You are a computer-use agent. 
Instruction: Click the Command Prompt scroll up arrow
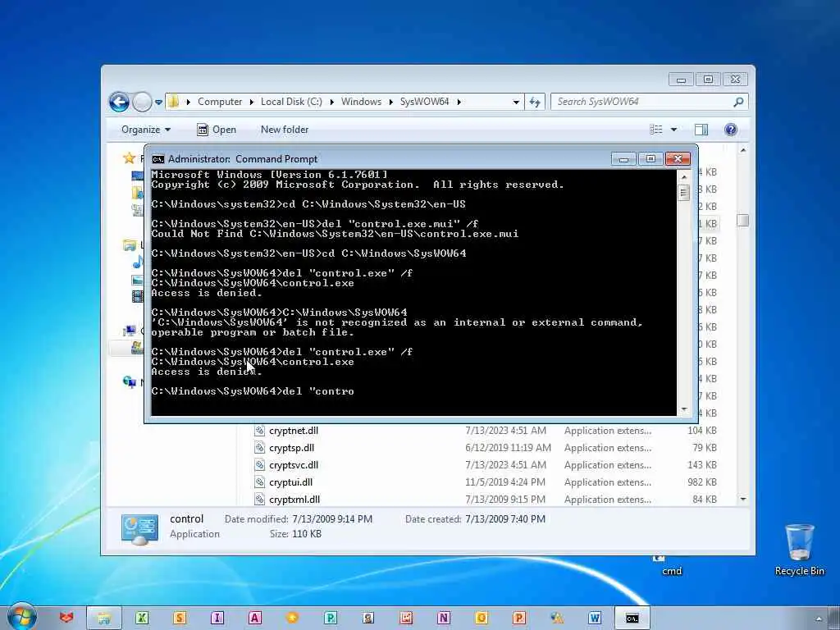coord(683,176)
